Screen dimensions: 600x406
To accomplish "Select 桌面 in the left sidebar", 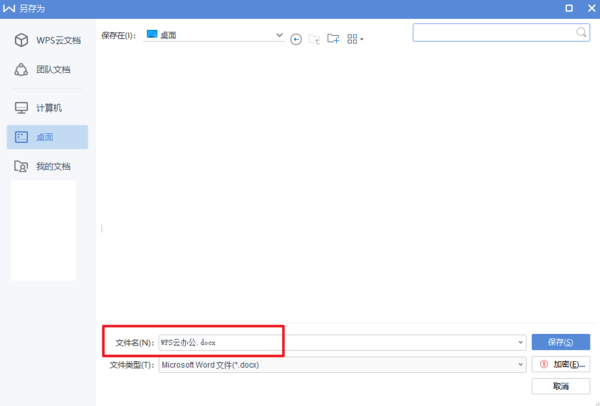I will [47, 137].
